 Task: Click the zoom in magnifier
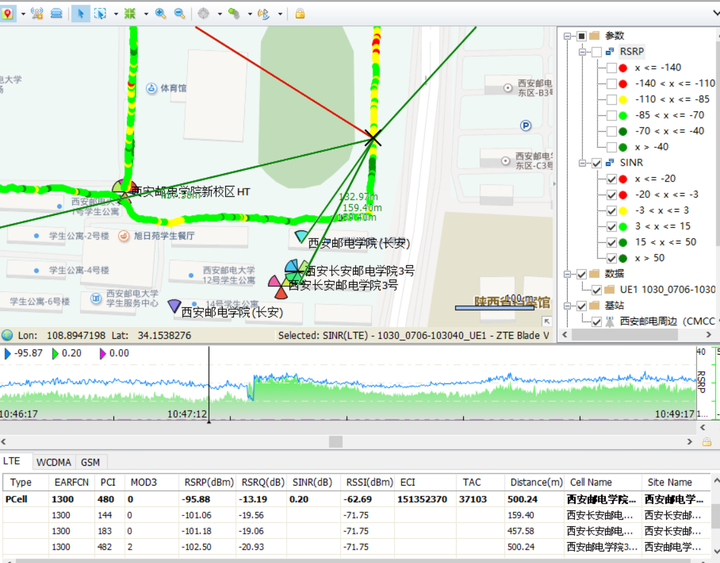160,14
